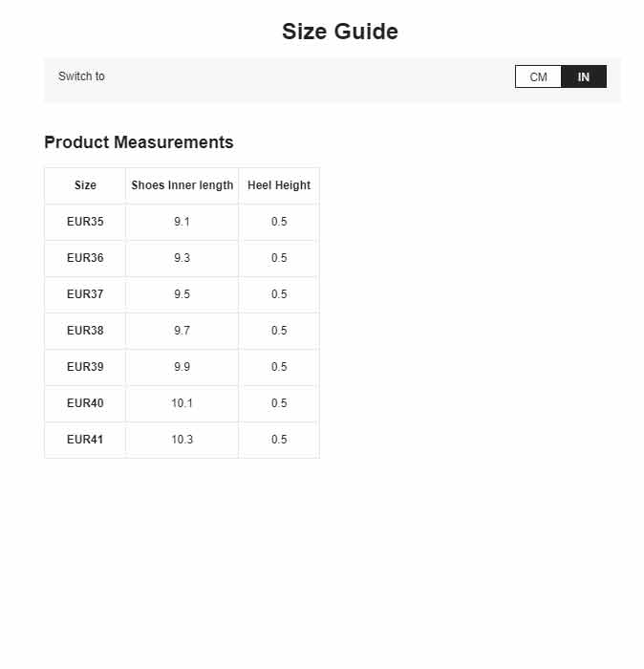The height and width of the screenshot is (669, 644).
Task: Switch measurements to CM
Action: coord(538,76)
